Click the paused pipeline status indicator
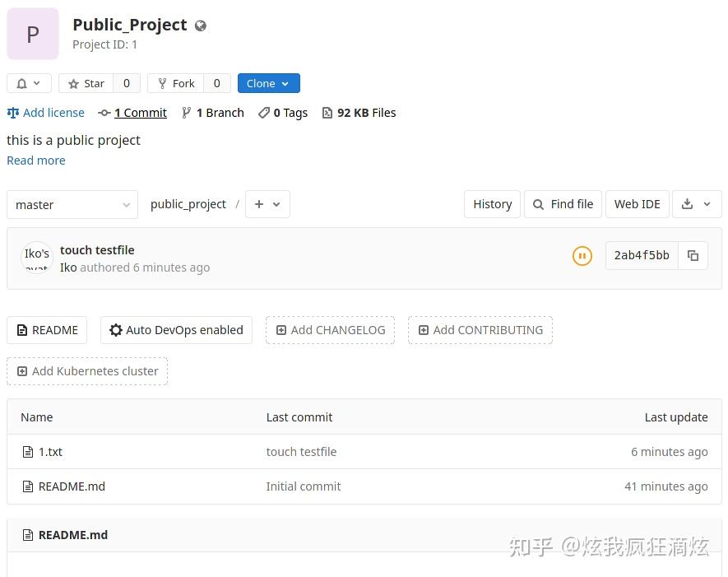This screenshot has width=728, height=577. coord(582,256)
